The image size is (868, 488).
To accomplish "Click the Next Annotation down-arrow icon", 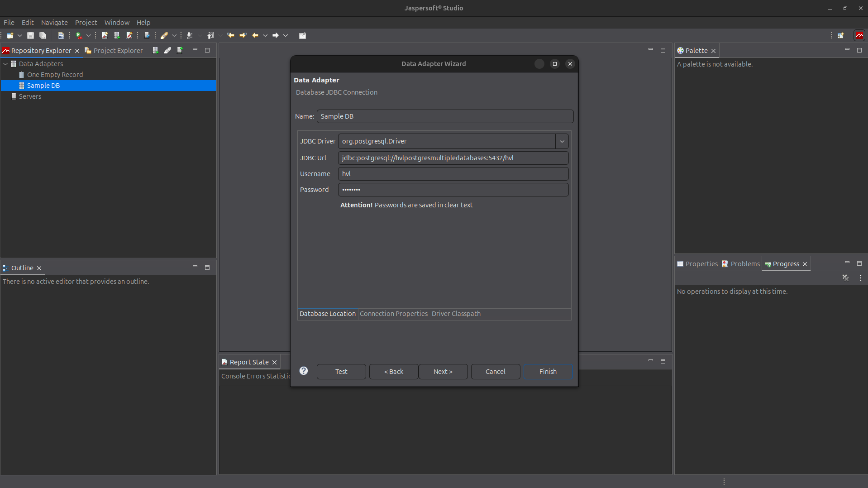I will pos(190,35).
